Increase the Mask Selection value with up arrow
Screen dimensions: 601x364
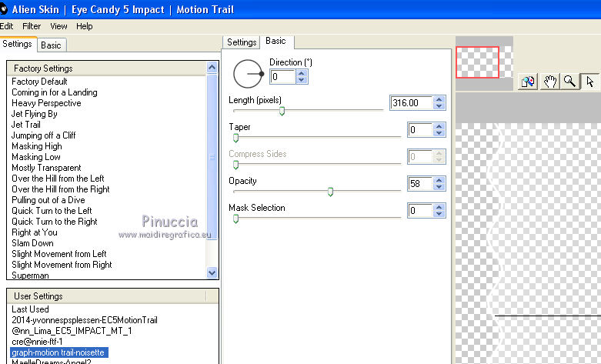tap(439, 207)
